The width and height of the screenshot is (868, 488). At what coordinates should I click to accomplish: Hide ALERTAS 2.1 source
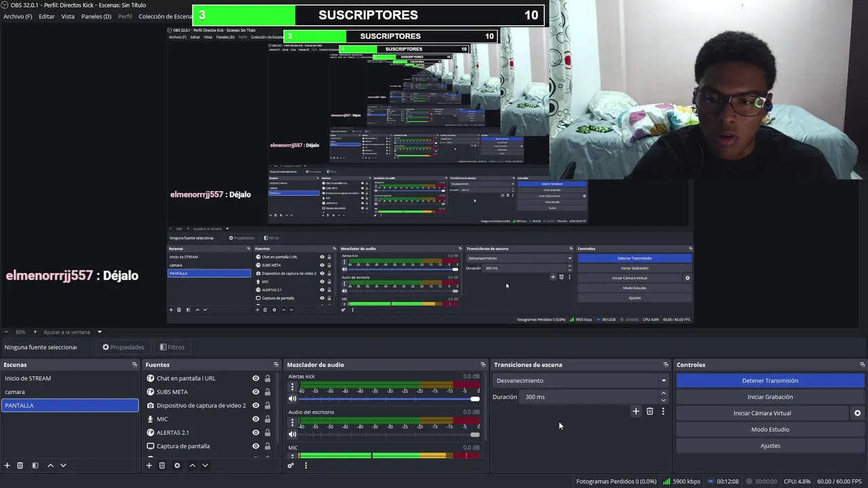coord(256,432)
